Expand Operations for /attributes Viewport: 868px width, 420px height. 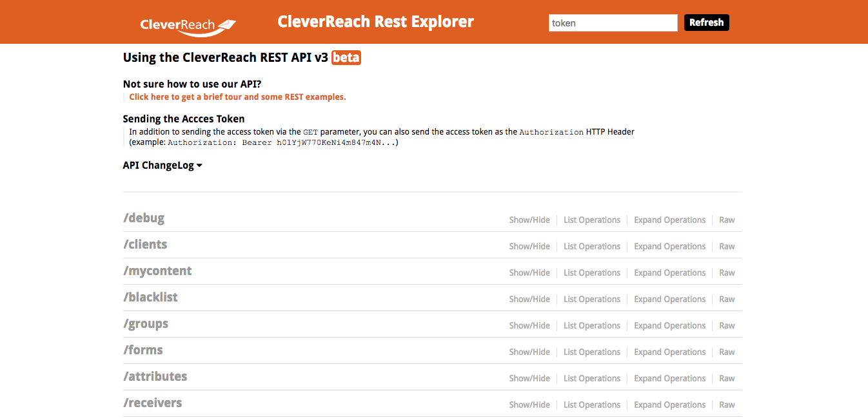670,378
